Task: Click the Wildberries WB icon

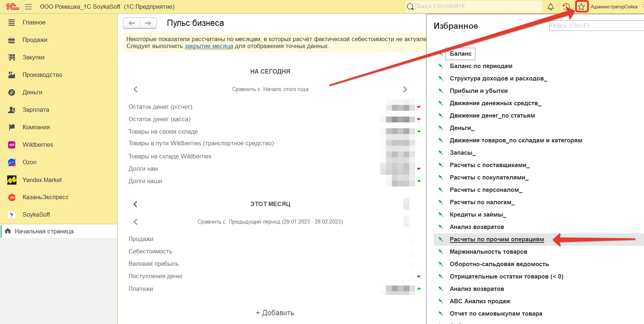Action: tap(12, 145)
